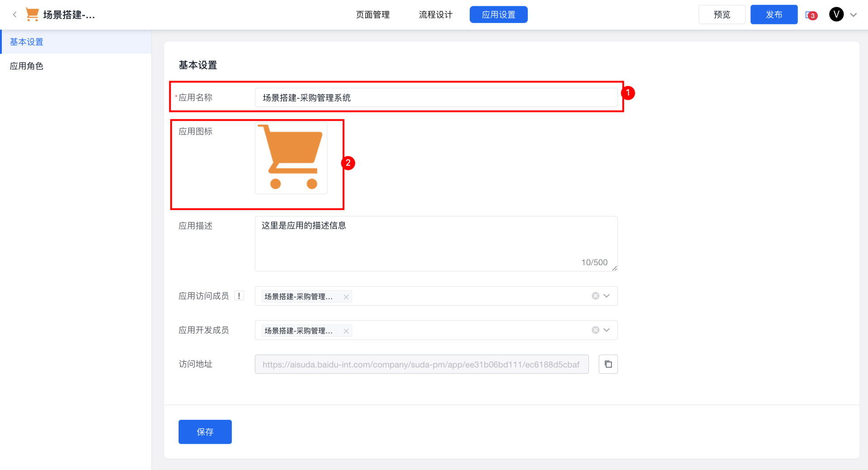868x470 pixels.
Task: Remove the tag in 应用访问成员 field
Action: click(346, 297)
